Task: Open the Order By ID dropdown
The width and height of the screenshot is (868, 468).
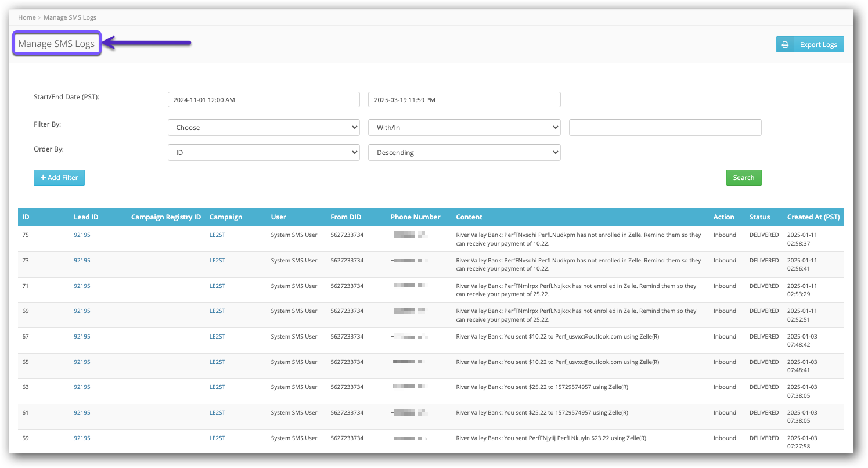Action: (264, 153)
